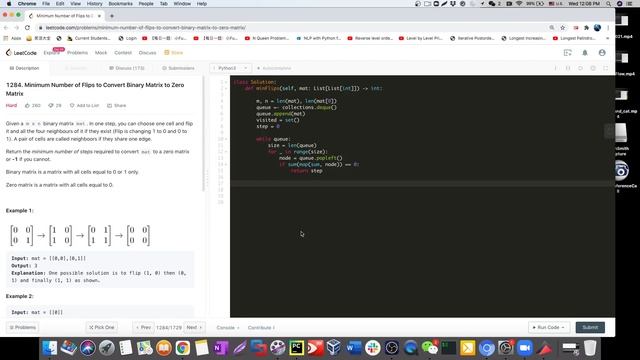This screenshot has height=360, width=640.
Task: Open a new browser tab
Action: (112, 16)
